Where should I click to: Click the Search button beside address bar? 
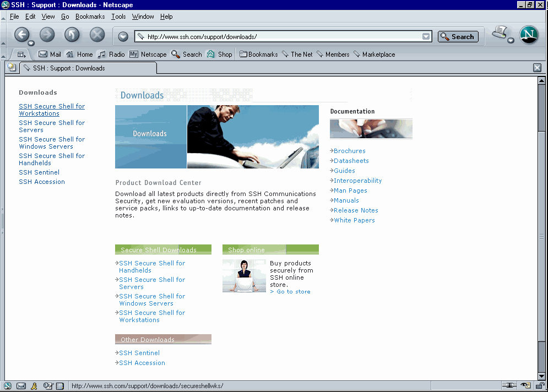coord(458,37)
